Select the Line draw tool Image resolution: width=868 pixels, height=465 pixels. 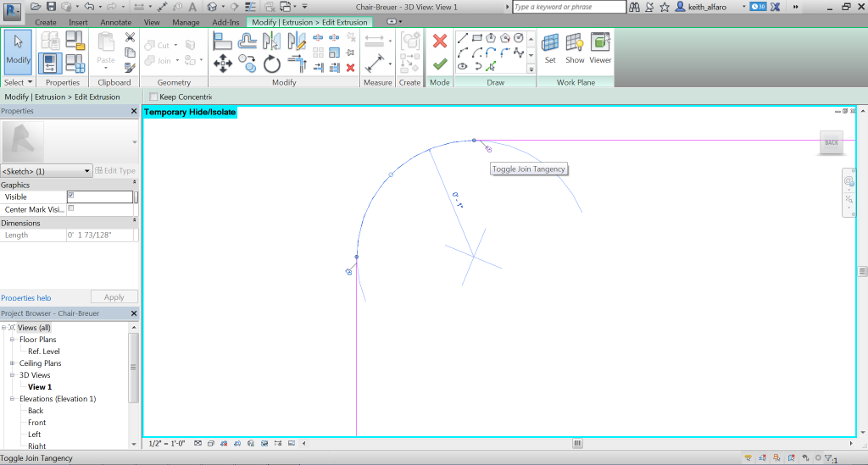click(x=463, y=38)
